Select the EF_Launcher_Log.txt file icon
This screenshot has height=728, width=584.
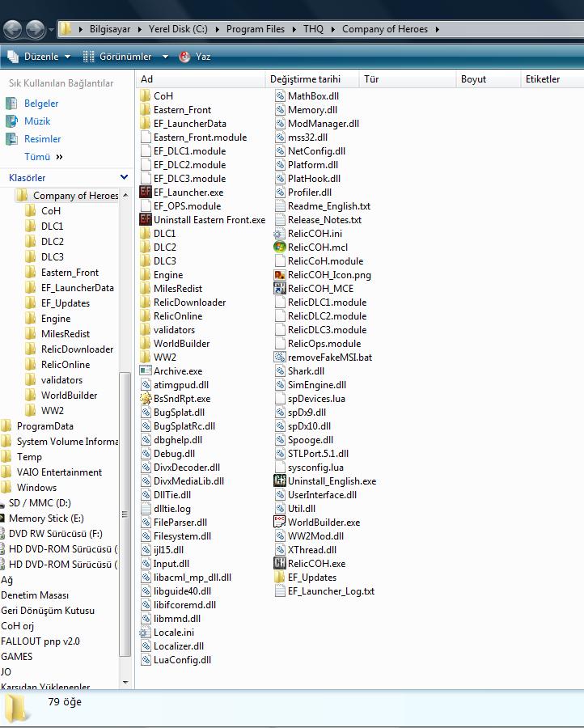pos(280,591)
